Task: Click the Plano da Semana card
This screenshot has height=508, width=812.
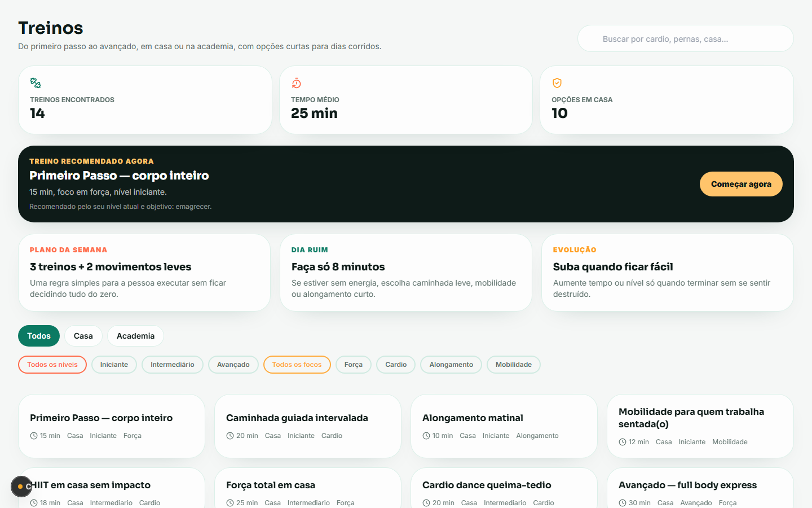Action: pos(144,273)
